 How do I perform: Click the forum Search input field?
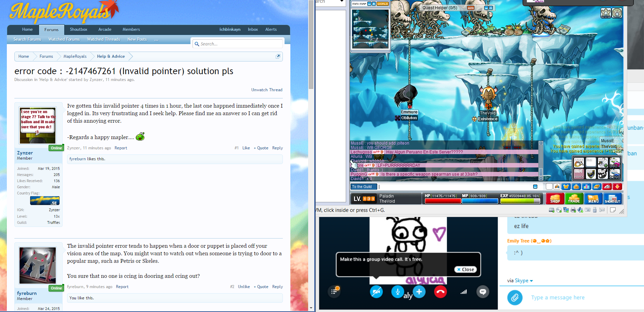[239, 44]
